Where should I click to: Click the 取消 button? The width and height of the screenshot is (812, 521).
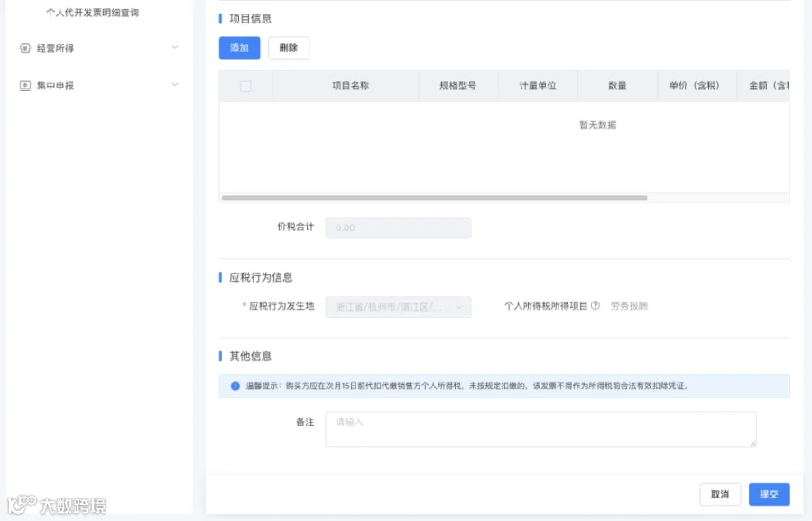point(720,494)
